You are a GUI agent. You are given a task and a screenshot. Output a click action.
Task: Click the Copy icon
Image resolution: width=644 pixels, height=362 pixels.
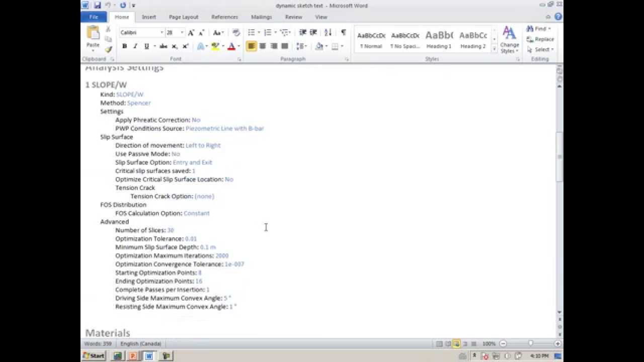(108, 39)
